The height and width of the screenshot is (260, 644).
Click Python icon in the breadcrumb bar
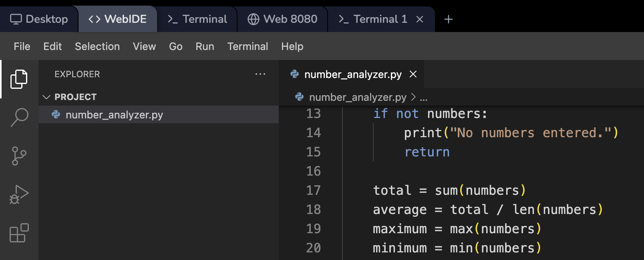(299, 97)
